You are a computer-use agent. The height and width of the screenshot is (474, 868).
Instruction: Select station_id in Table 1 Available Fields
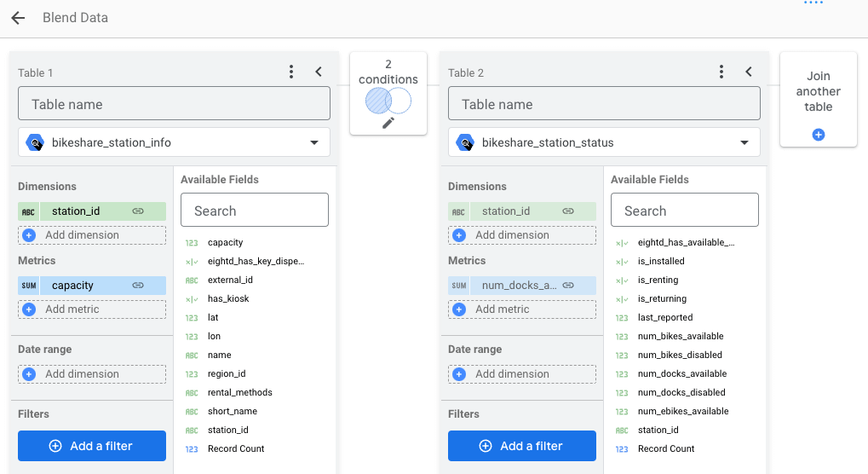coord(228,431)
